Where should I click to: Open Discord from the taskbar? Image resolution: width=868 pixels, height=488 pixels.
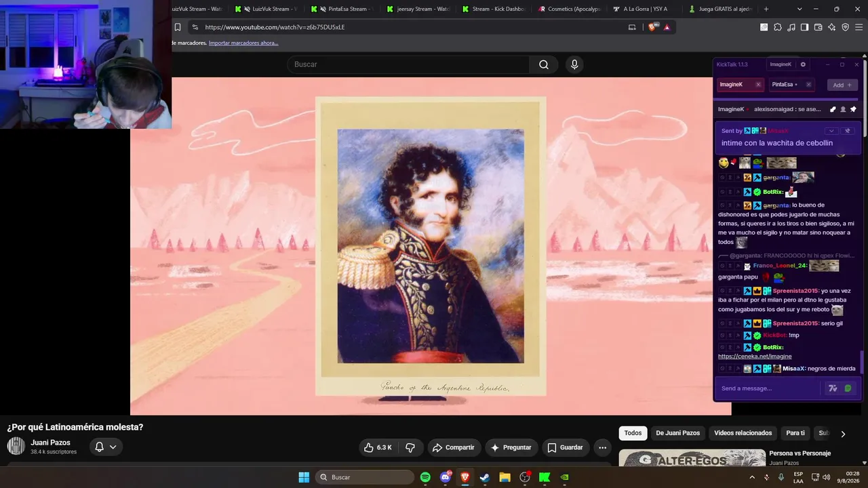point(446,477)
